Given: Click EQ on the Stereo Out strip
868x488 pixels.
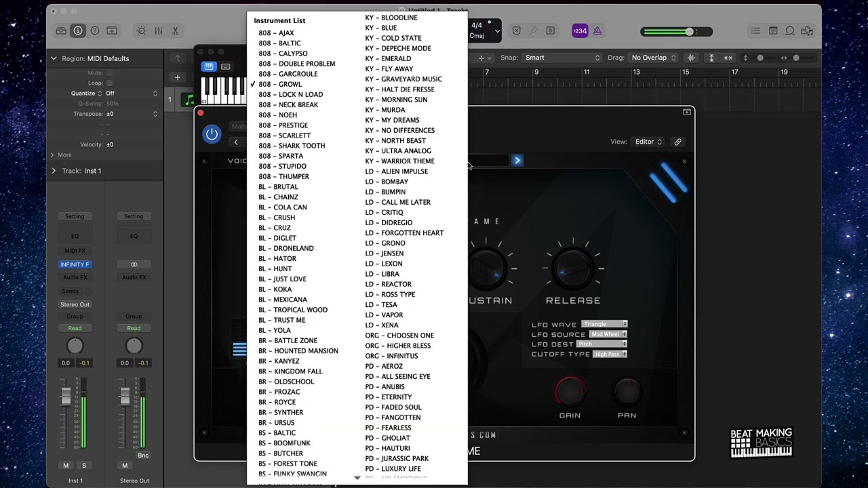Looking at the screenshot, I should point(134,236).
